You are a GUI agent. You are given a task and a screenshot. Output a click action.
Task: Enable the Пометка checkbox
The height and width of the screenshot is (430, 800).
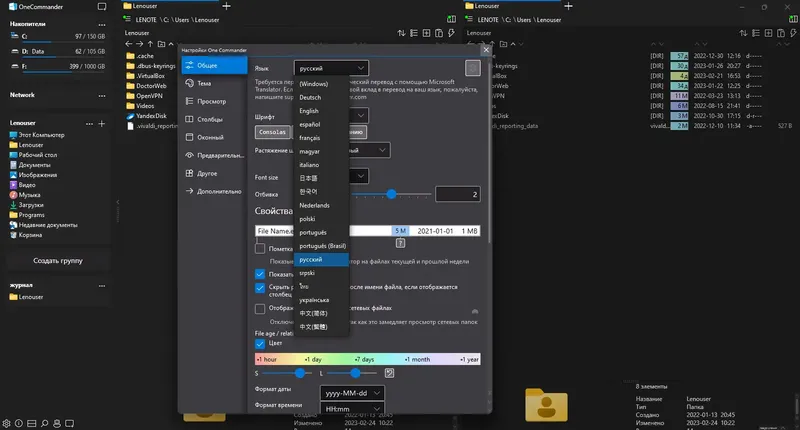coord(260,249)
